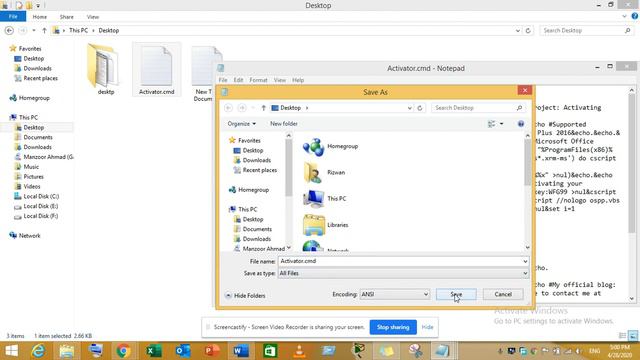This screenshot has width=640, height=360.
Task: Open Excel from taskbar
Action: (x=153, y=351)
